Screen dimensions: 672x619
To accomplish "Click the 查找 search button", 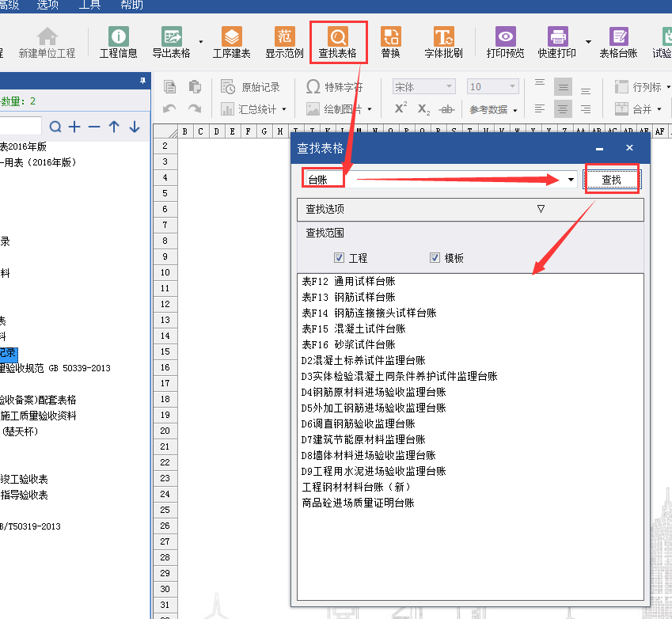I will point(611,180).
